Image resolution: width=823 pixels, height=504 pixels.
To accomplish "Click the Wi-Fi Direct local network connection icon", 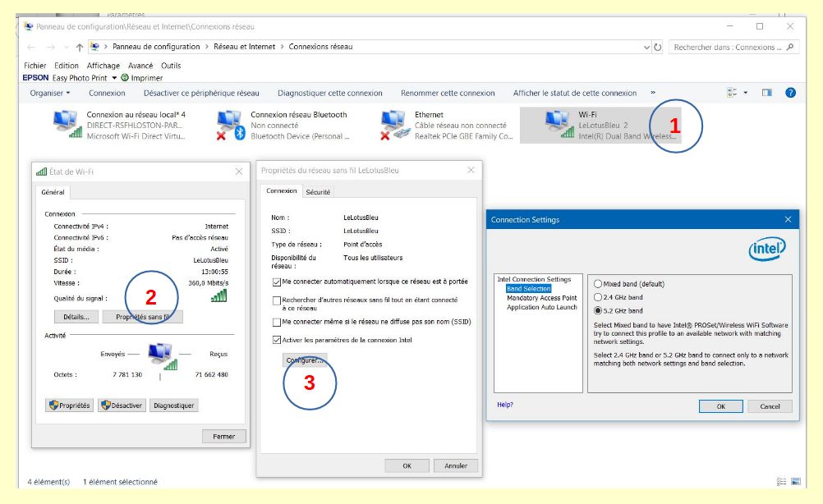I will pyautogui.click(x=67, y=126).
